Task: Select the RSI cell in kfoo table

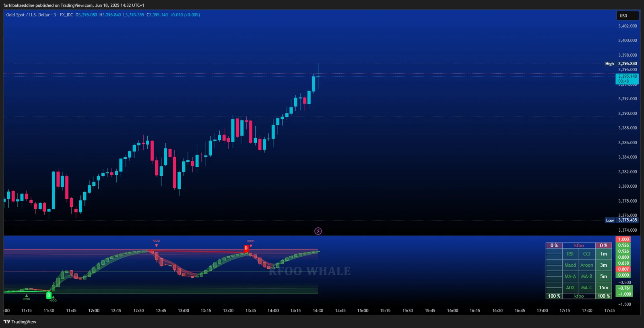Action: pyautogui.click(x=570, y=254)
